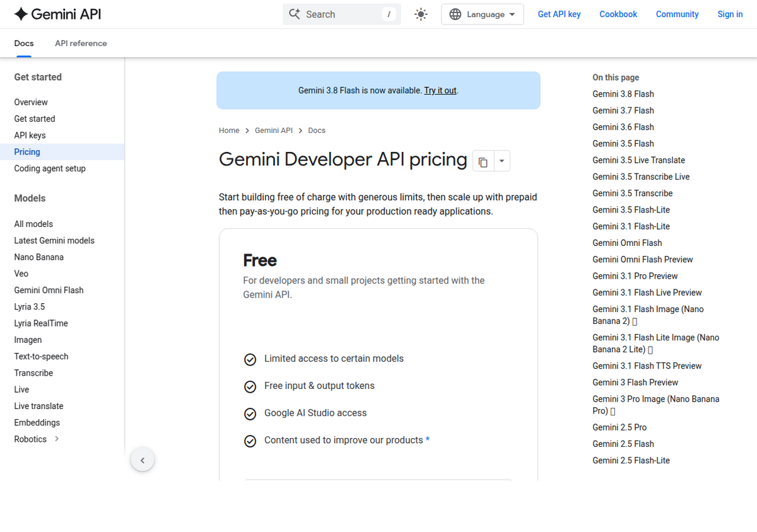Viewport: 757px width, 532px height.
Task: Jump to Gemini 3.5 Transcribe Live
Action: pyautogui.click(x=641, y=176)
